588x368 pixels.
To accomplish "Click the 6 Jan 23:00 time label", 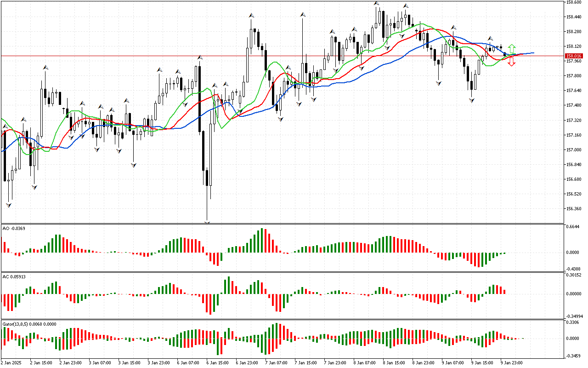I will pyautogui.click(x=246, y=362).
